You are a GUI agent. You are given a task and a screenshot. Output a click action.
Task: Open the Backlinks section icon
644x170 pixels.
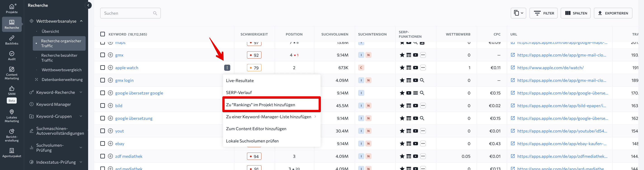point(12,38)
